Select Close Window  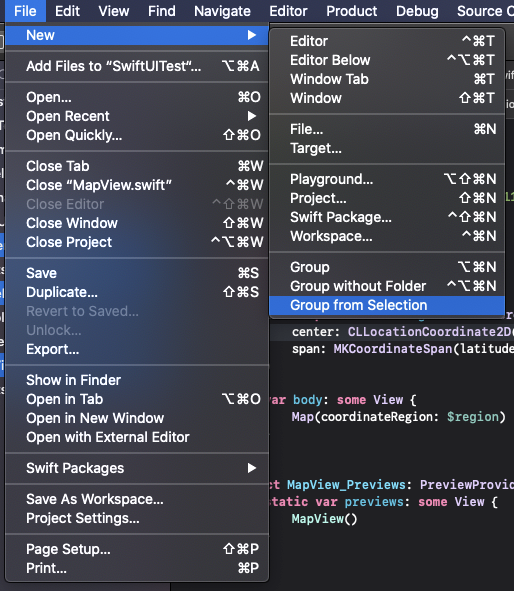coord(137,223)
